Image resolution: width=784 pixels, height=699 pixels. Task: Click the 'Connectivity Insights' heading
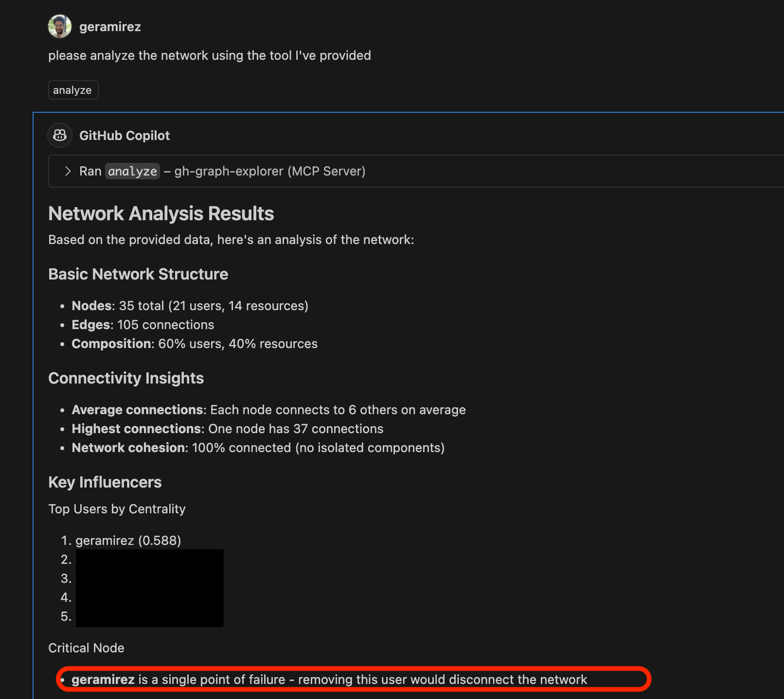(126, 378)
